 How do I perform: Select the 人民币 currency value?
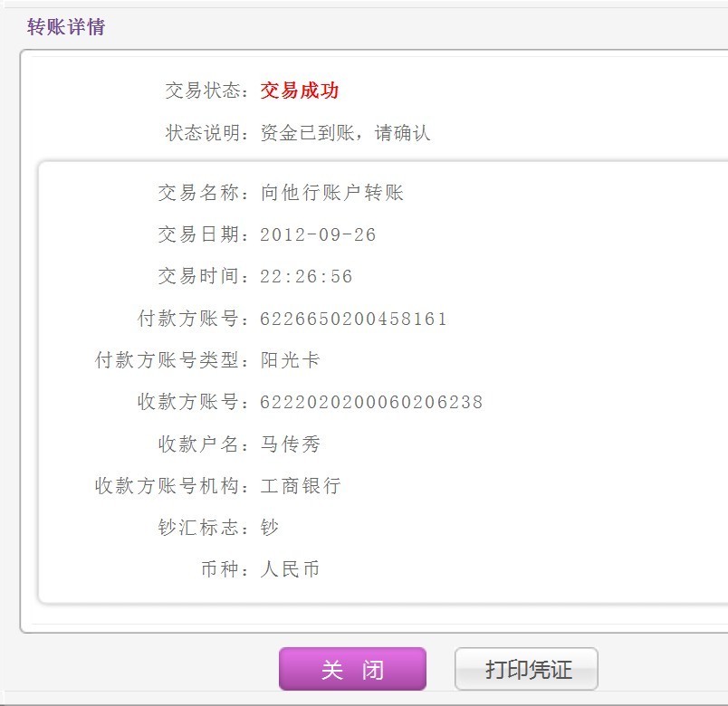pyautogui.click(x=290, y=569)
